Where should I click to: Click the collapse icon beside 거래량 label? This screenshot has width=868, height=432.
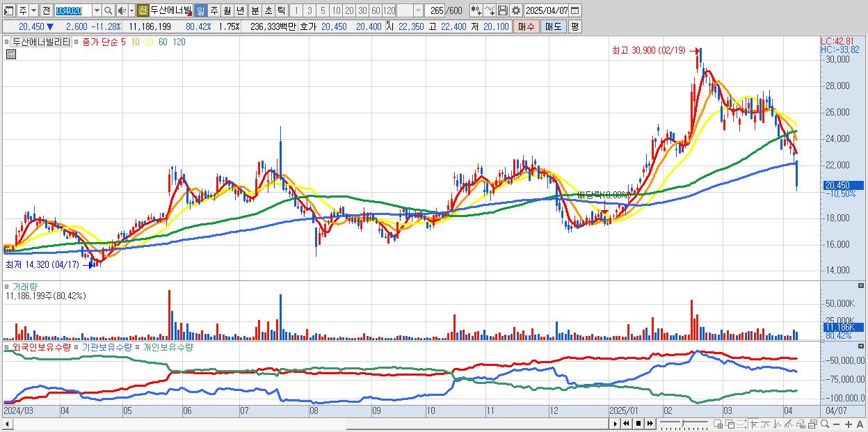point(8,287)
